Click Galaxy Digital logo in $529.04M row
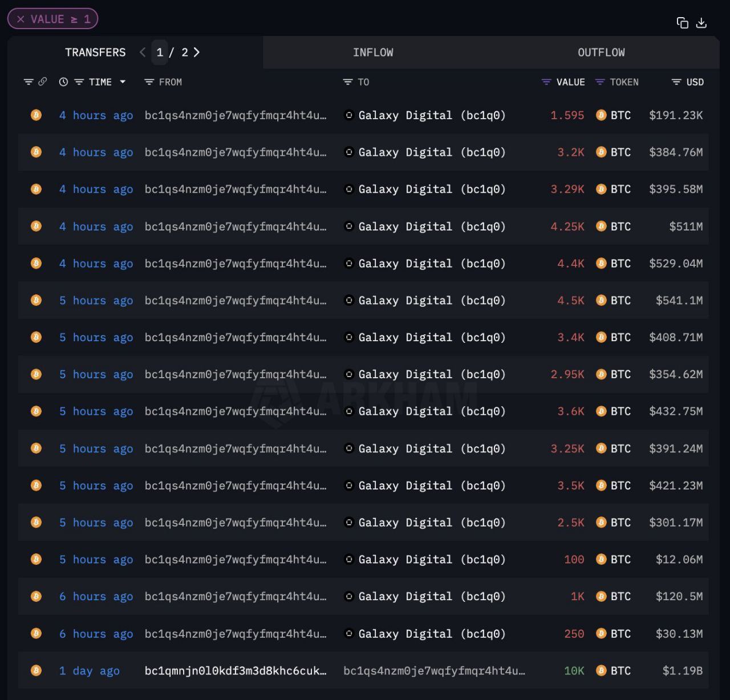Viewport: 730px width, 700px height. 349,264
